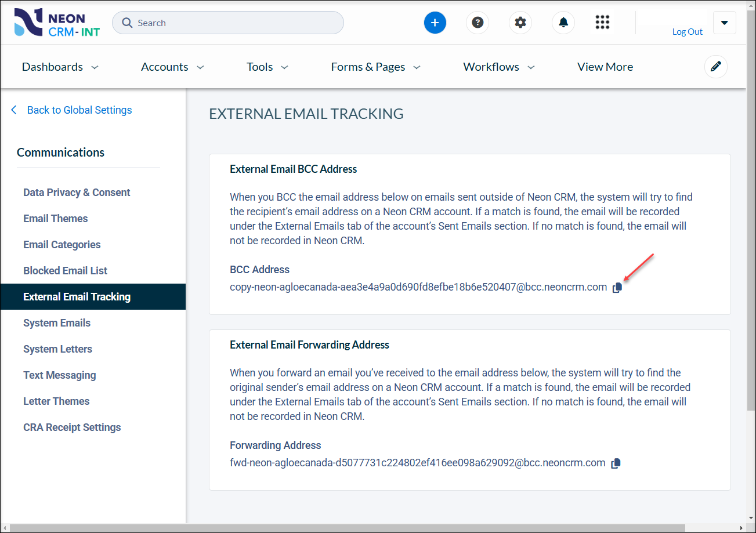Viewport: 756px width, 533px height.
Task: Expand the Workflows menu
Action: point(498,67)
